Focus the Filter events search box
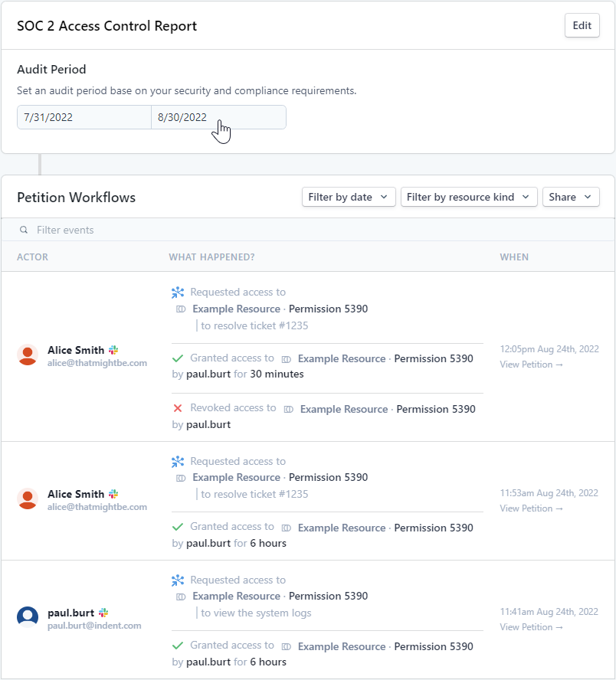The width and height of the screenshot is (616, 680). point(308,230)
